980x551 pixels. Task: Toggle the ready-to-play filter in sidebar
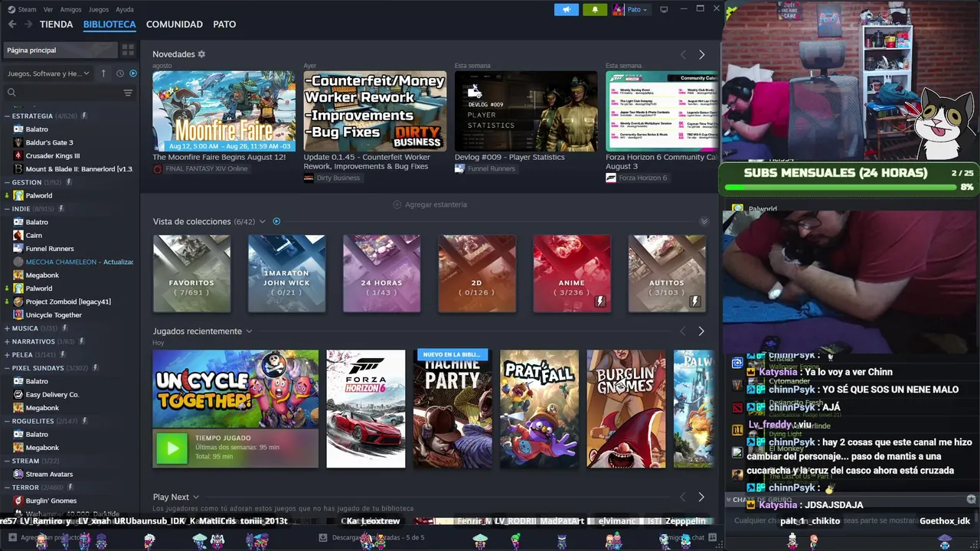[133, 73]
